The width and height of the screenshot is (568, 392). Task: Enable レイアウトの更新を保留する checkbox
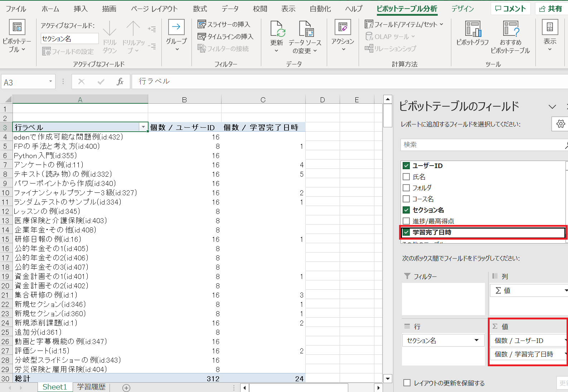click(x=407, y=383)
